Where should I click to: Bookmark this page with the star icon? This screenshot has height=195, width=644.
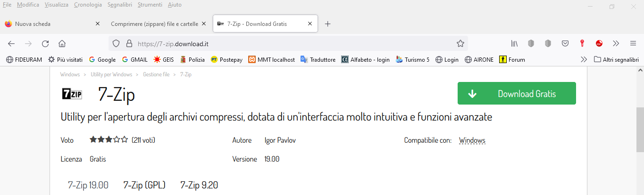[460, 44]
